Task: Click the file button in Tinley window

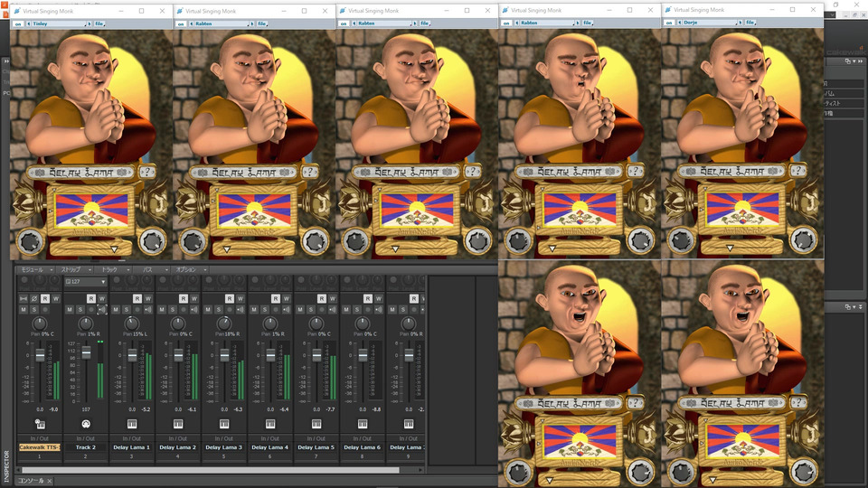Action: 99,23
